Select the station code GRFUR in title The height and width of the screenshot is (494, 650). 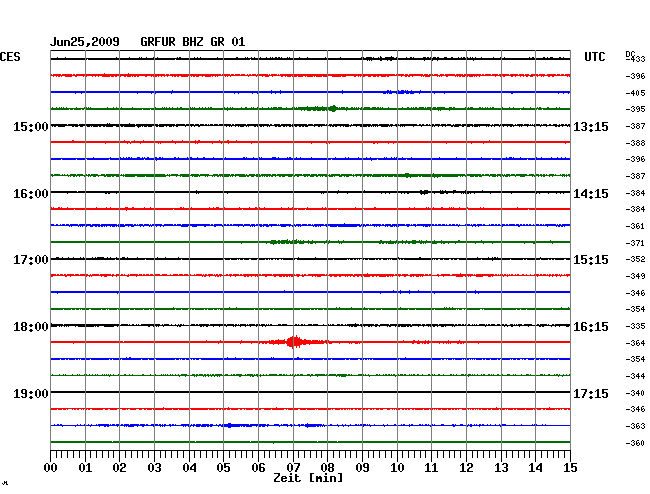click(x=158, y=42)
